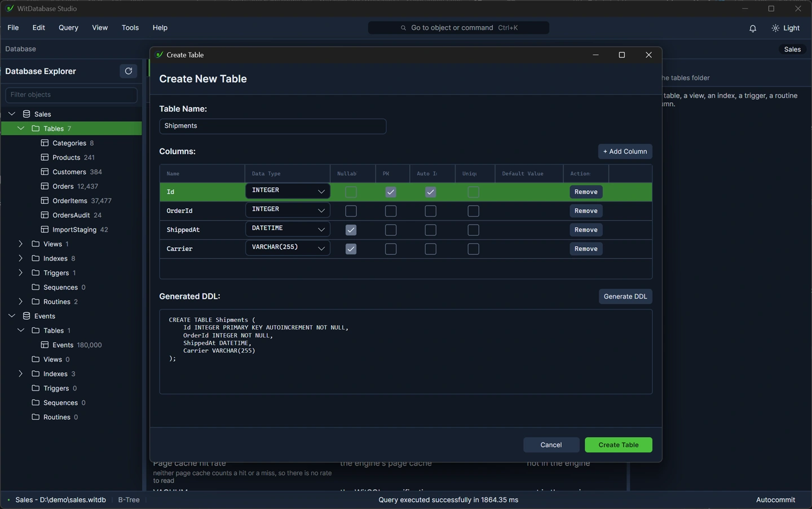
Task: Collapse the Sales Tables folder
Action: (x=21, y=129)
